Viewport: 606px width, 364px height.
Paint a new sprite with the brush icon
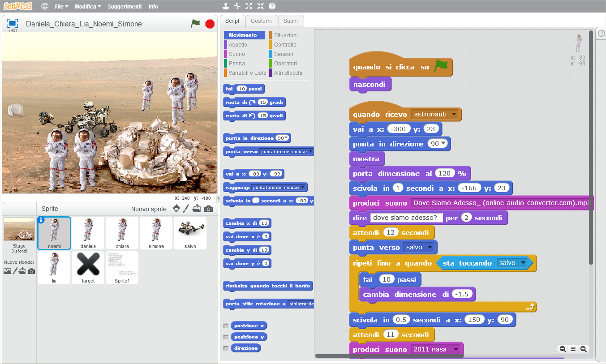[186, 209]
